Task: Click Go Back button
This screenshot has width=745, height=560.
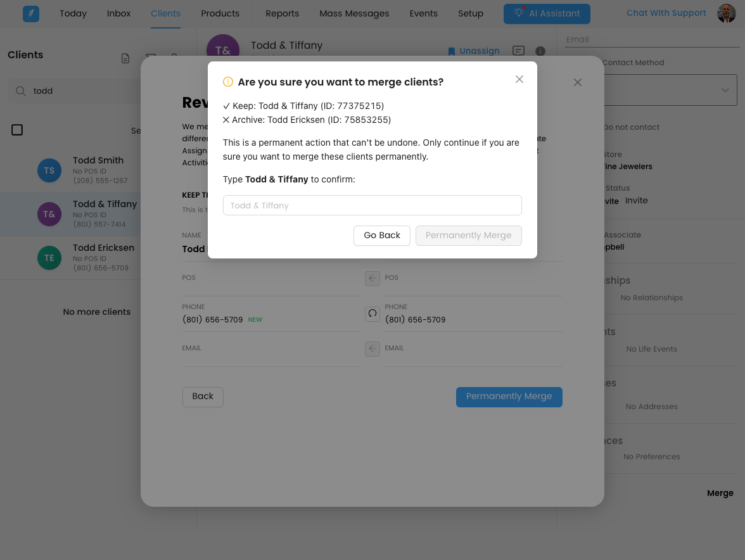Action: pyautogui.click(x=382, y=236)
